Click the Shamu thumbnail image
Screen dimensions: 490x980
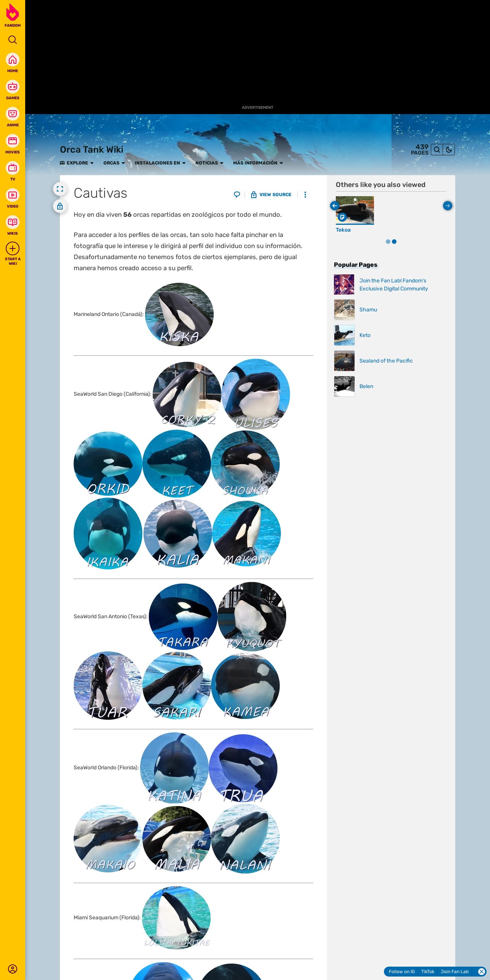point(344,309)
